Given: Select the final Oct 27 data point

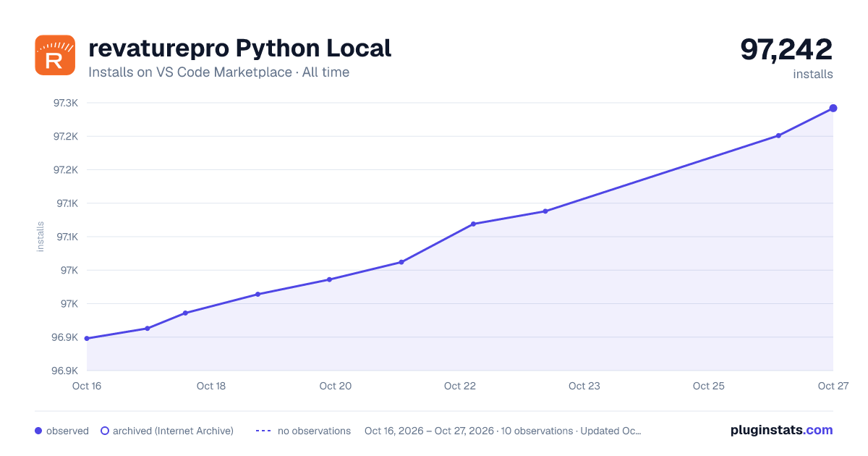Looking at the screenshot, I should click(833, 109).
